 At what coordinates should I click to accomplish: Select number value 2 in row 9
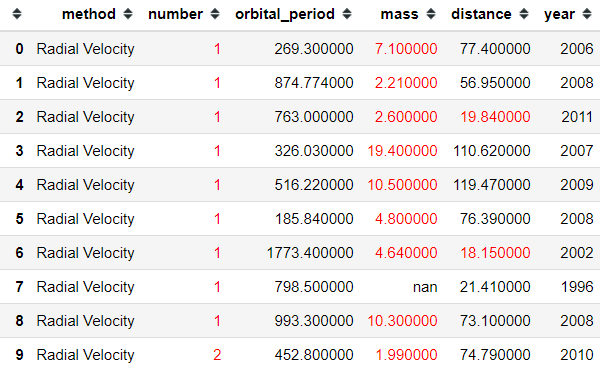(x=217, y=355)
